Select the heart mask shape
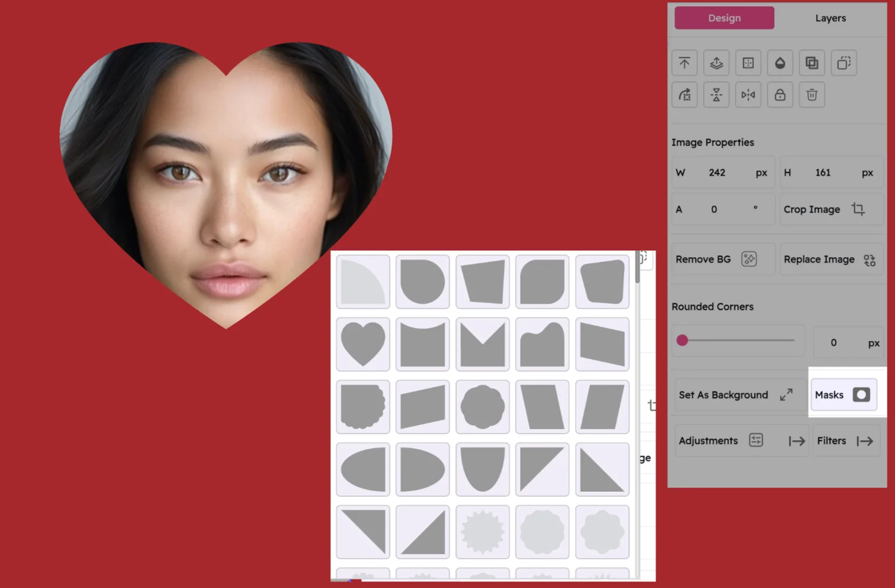 pyautogui.click(x=363, y=344)
